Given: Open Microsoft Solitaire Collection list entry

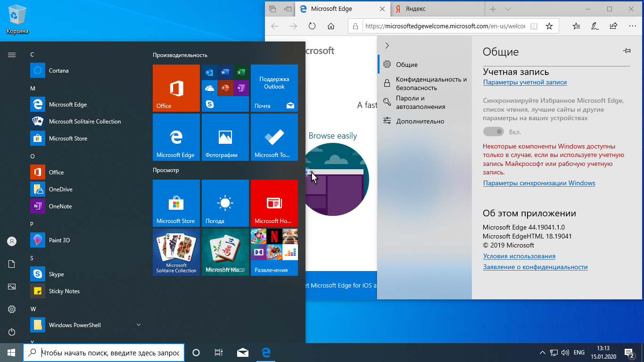Looking at the screenshot, I should pos(85,122).
